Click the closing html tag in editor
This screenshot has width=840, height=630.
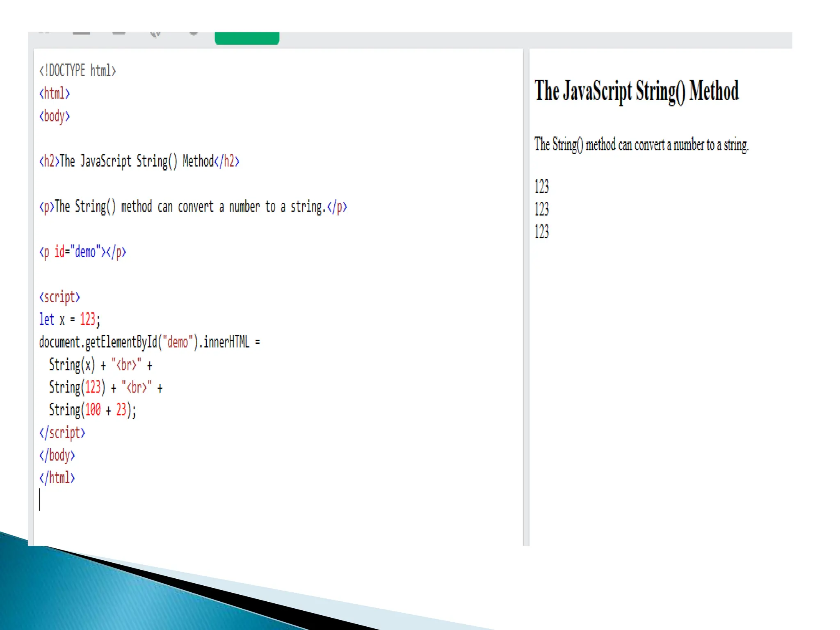tap(57, 478)
